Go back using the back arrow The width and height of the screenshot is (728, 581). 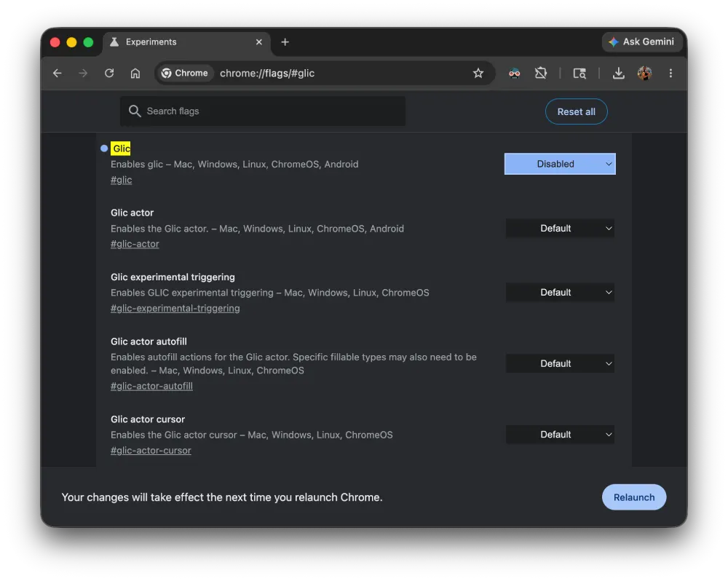click(57, 74)
